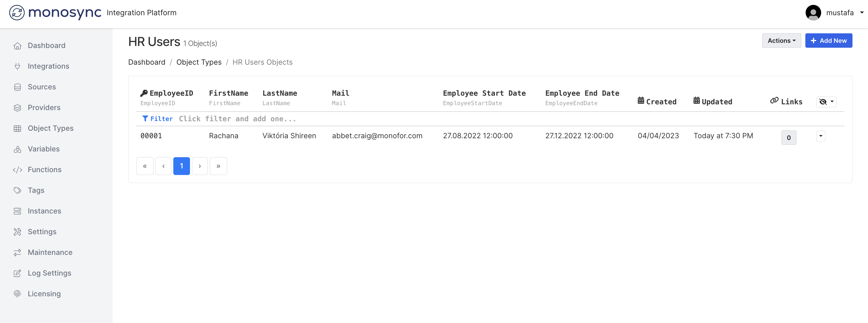This screenshot has height=323, width=868.
Task: Go to last page with double-arrow button
Action: [x=218, y=166]
